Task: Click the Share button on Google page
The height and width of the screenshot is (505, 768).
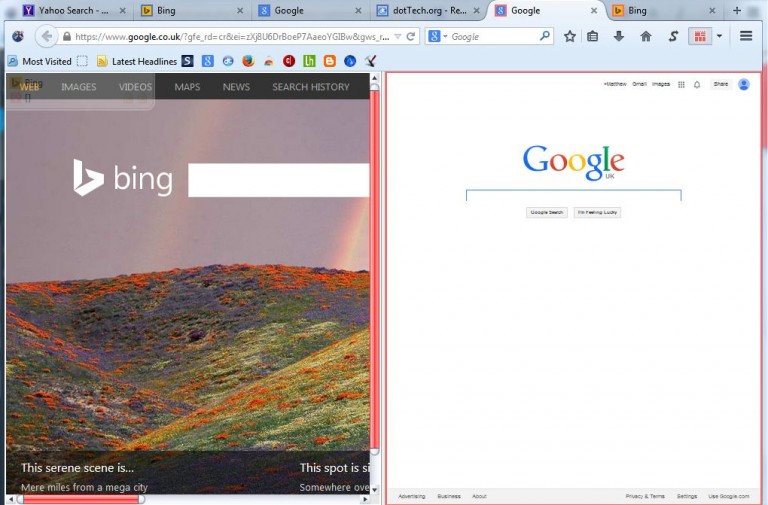Action: pos(720,84)
